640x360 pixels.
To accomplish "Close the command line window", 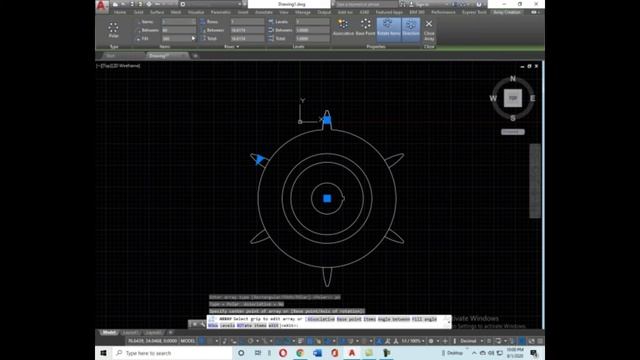I will click(x=195, y=324).
